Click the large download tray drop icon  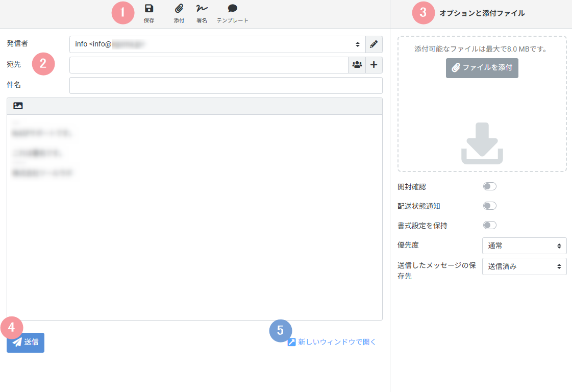(482, 143)
